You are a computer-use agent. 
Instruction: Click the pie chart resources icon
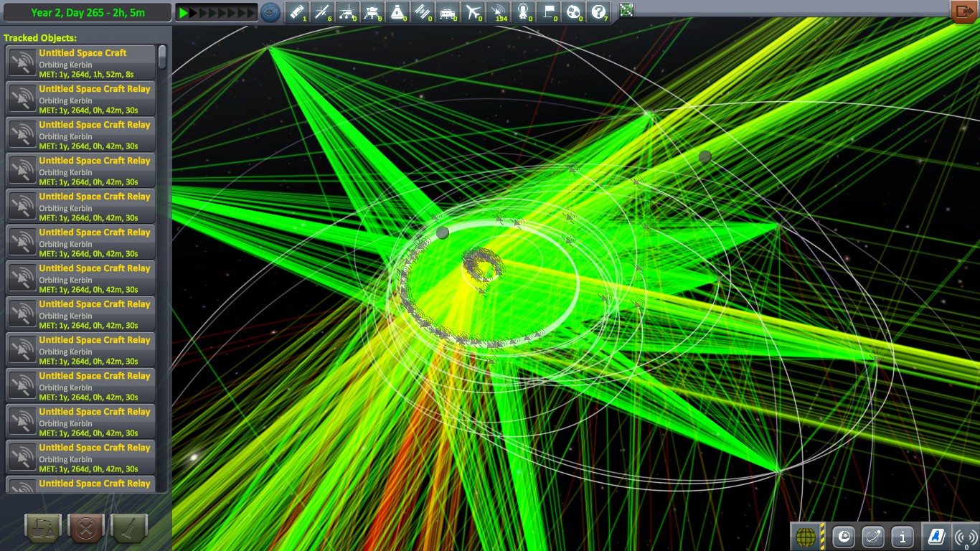(844, 536)
